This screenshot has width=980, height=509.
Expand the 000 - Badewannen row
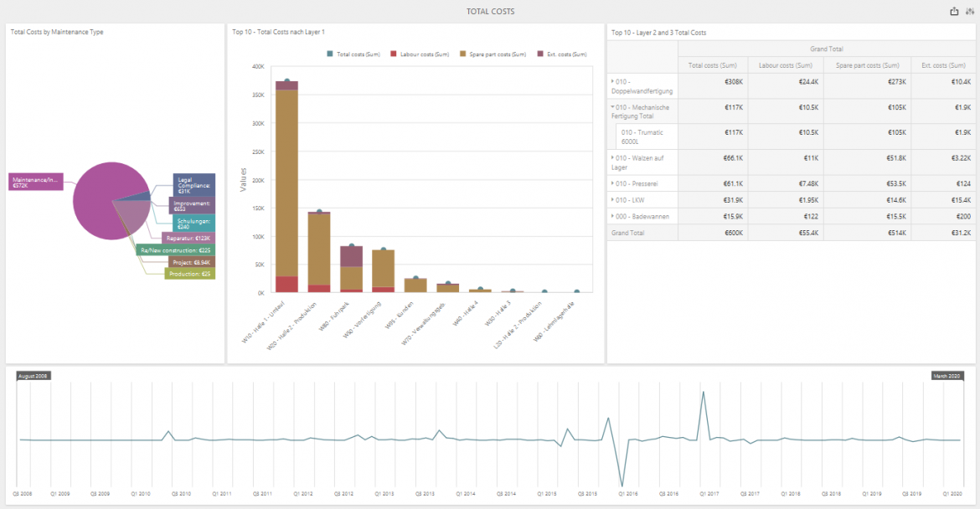(x=611, y=215)
